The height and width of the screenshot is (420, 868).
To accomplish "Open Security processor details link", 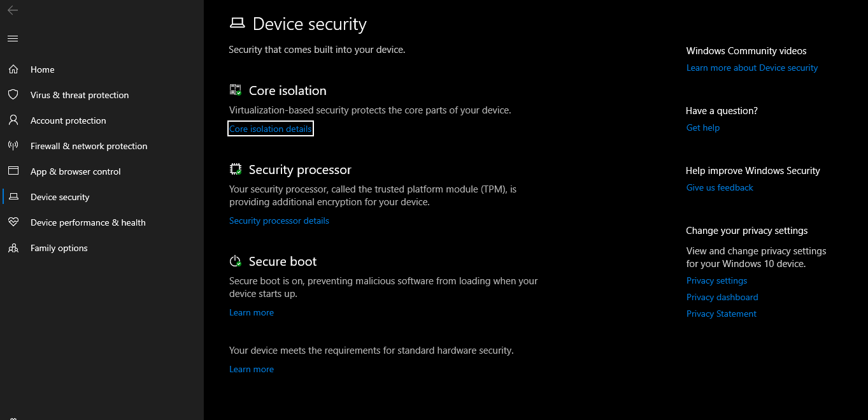I will pyautogui.click(x=279, y=221).
